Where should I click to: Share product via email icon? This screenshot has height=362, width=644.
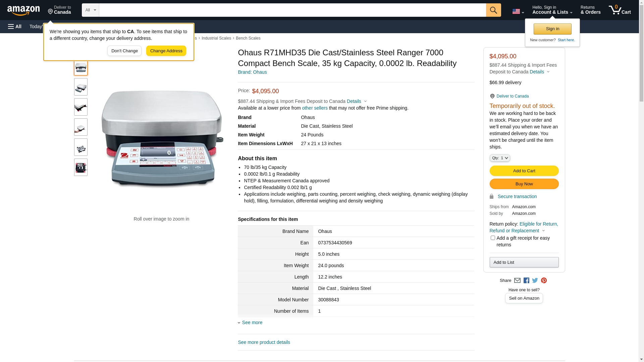coord(517,281)
